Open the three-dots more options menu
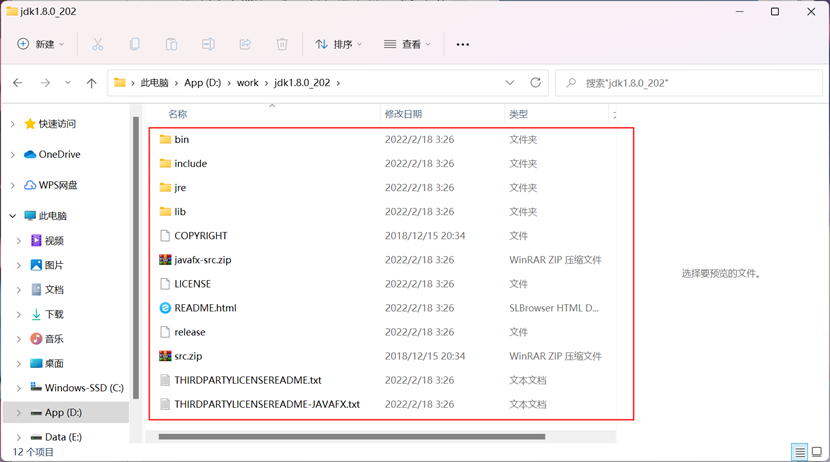Image resolution: width=830 pixels, height=462 pixels. 463,44
